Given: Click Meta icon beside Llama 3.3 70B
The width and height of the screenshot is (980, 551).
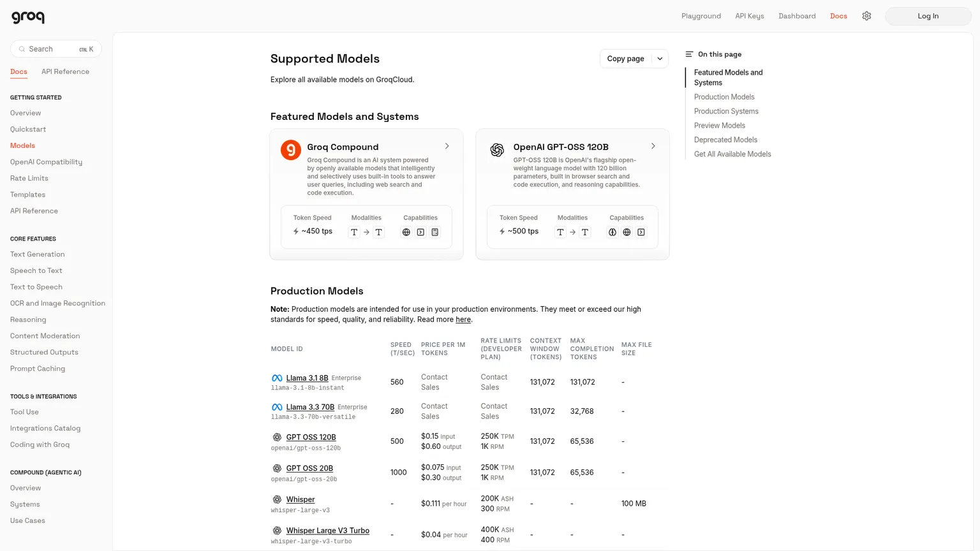Looking at the screenshot, I should coord(277,407).
